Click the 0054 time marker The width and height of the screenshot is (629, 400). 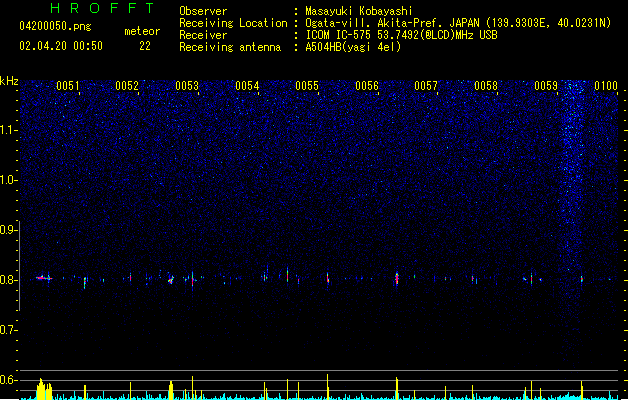click(247, 85)
